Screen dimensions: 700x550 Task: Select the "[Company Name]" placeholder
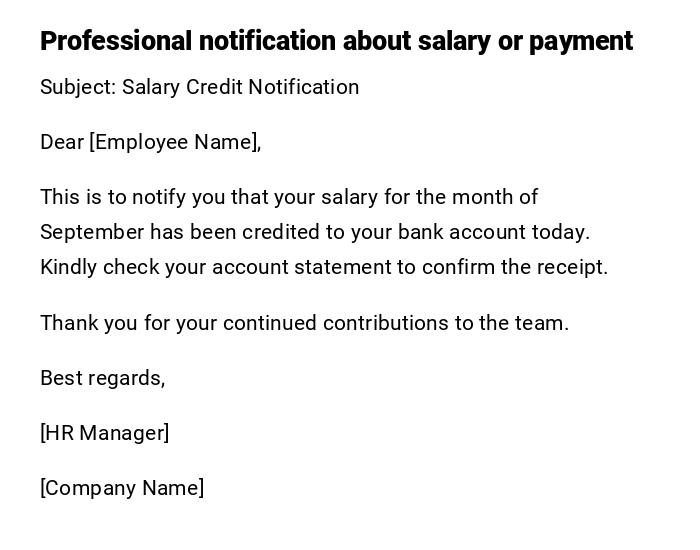click(122, 488)
